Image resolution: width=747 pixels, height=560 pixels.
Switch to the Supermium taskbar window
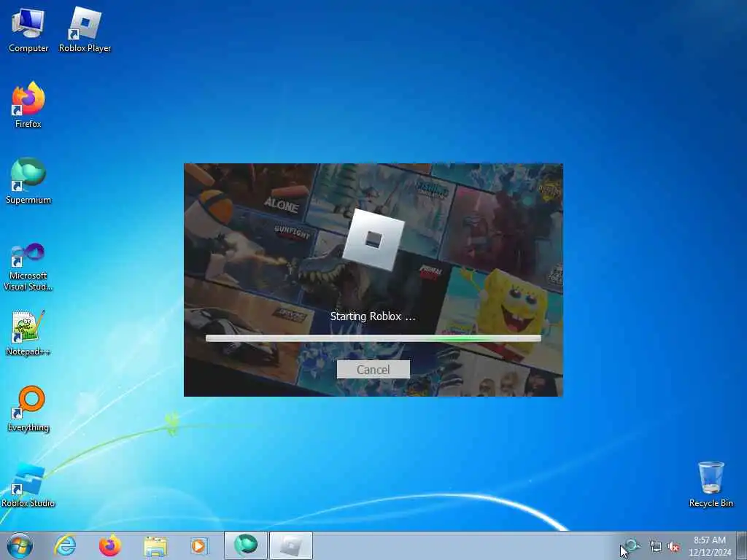[245, 545]
